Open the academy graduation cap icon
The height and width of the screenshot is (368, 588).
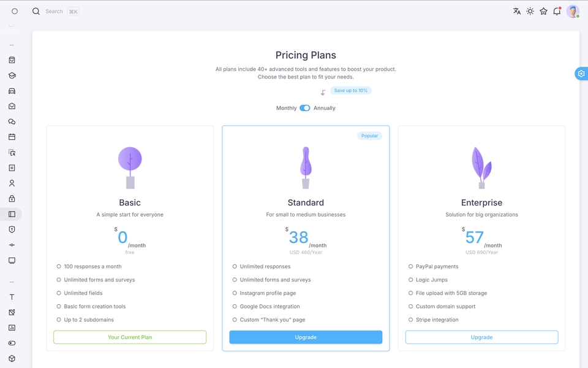point(12,75)
